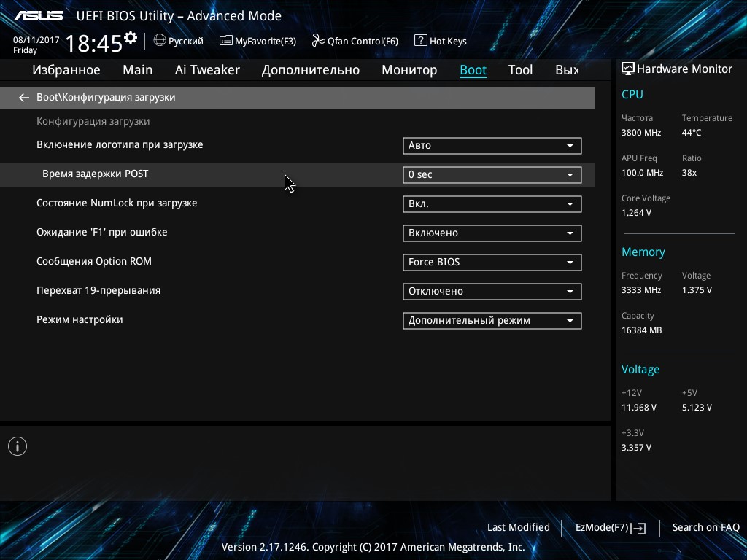Click Boot\Конфигурация загрузки breadcrumb text
Image resolution: width=747 pixels, height=560 pixels.
click(x=106, y=98)
